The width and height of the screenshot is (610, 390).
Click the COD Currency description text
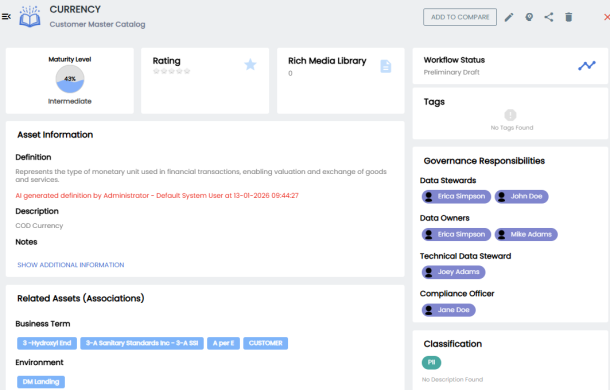point(39,226)
